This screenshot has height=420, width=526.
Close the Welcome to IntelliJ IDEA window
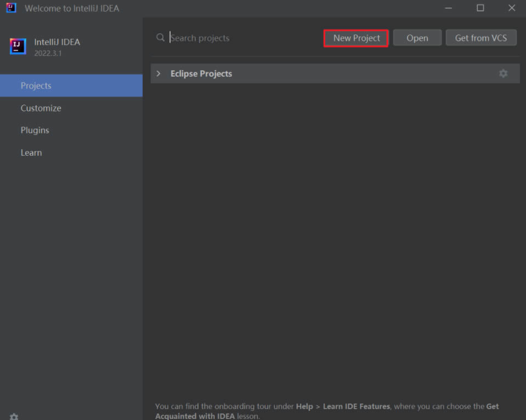point(511,8)
